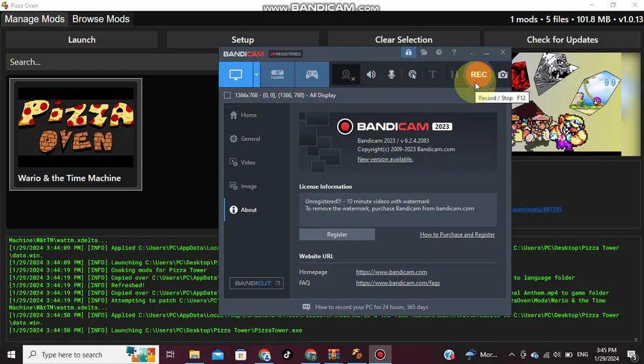Viewport: 644px width, 364px height.
Task: Click Windows taskbar search box
Action: 91,355
